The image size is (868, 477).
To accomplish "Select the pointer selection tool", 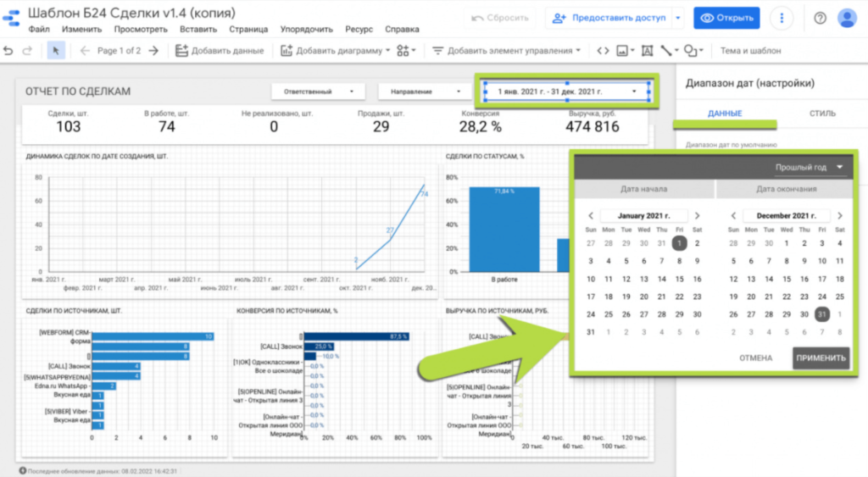I will pyautogui.click(x=55, y=51).
